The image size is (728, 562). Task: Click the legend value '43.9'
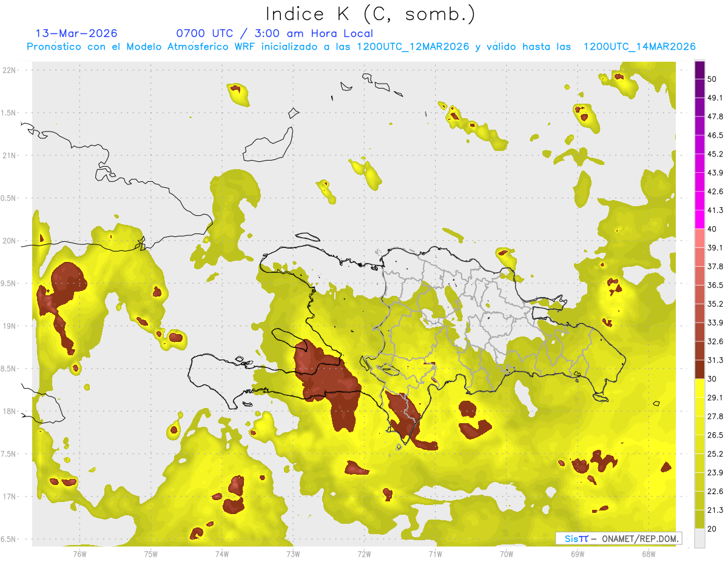pos(715,173)
